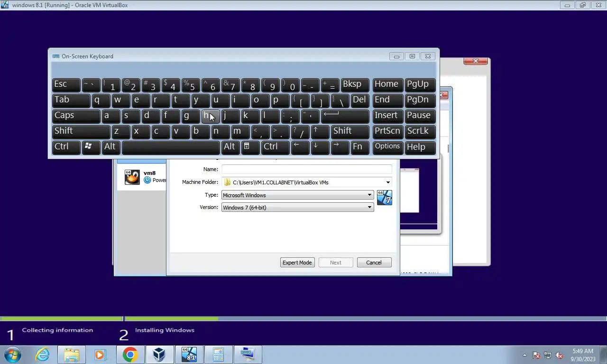Open the Type dropdown showing Microsoft Windows
The width and height of the screenshot is (607, 364).
point(297,195)
